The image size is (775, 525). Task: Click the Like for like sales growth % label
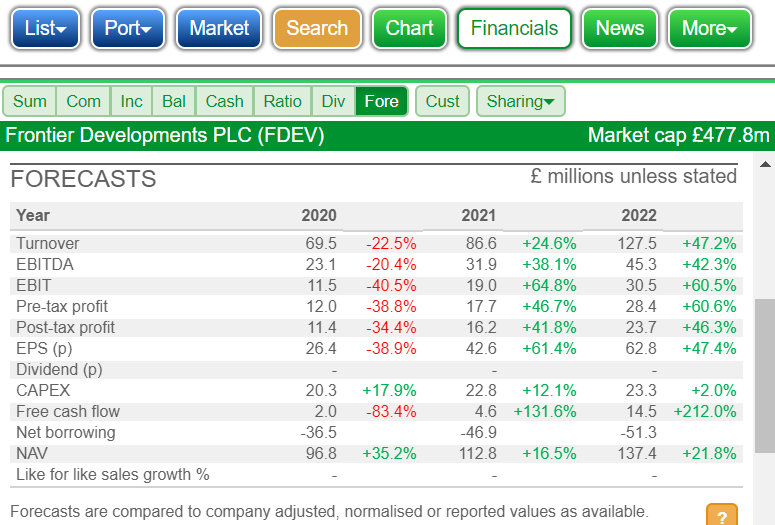[x=113, y=475]
